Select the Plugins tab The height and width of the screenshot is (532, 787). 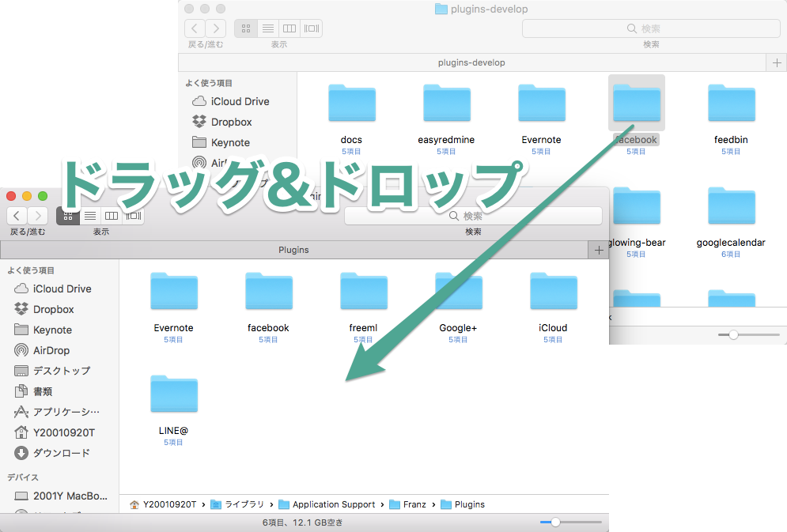(x=293, y=250)
